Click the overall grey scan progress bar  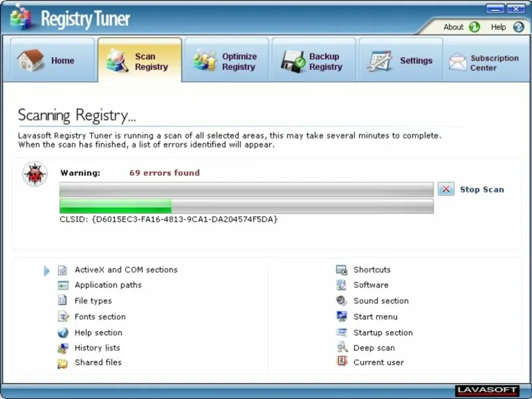pyautogui.click(x=246, y=190)
